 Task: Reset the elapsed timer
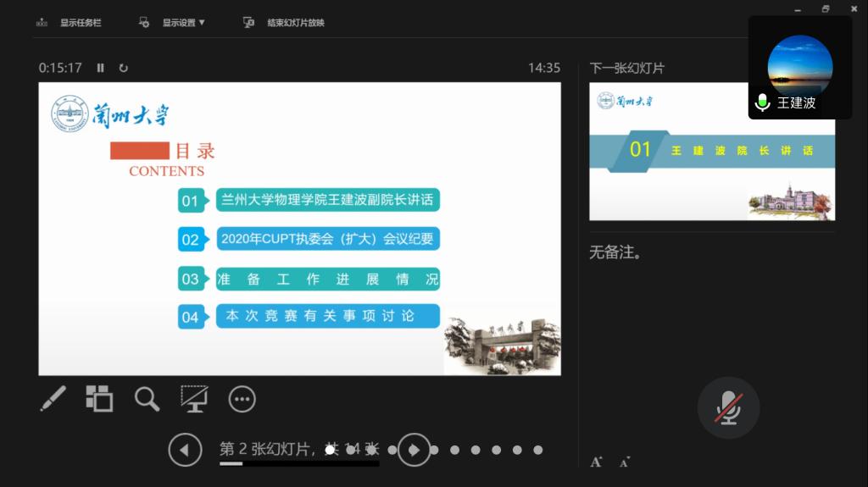click(x=124, y=68)
